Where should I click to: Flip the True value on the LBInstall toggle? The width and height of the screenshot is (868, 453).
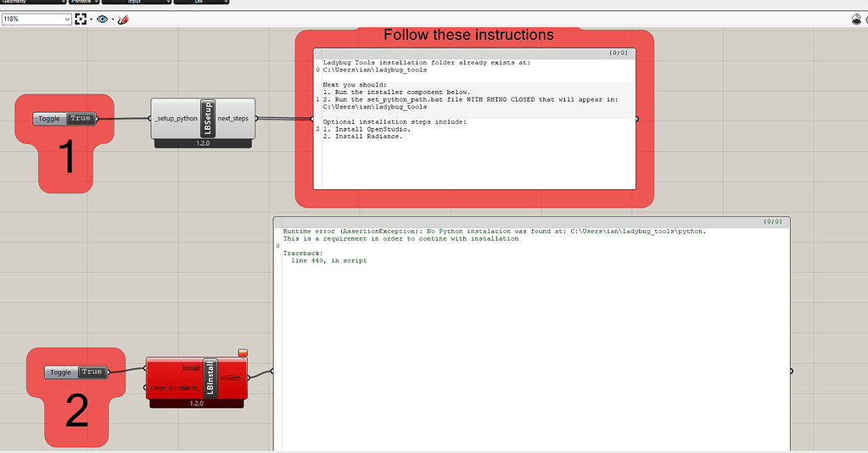tap(92, 372)
